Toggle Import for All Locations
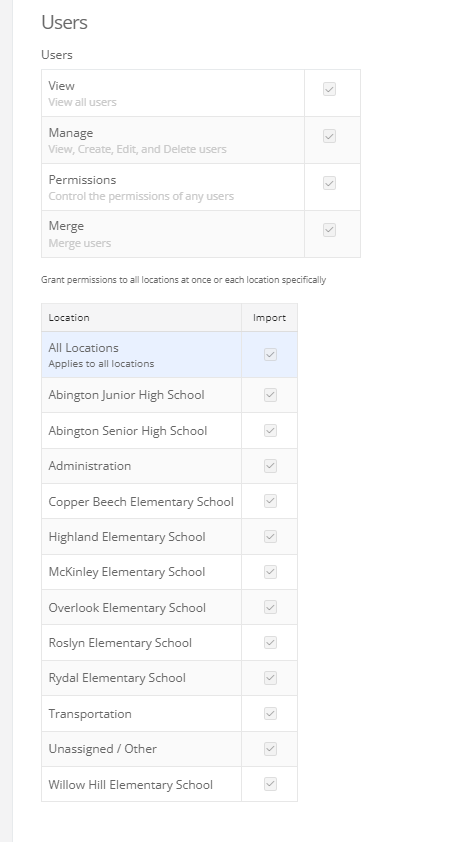The height and width of the screenshot is (842, 450). (x=270, y=354)
